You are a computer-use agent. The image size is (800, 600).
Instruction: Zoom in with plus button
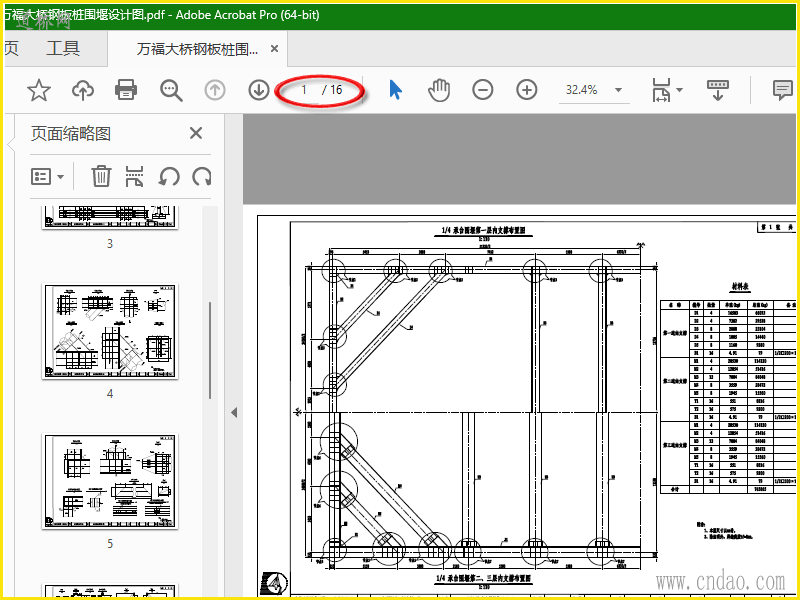point(527,90)
